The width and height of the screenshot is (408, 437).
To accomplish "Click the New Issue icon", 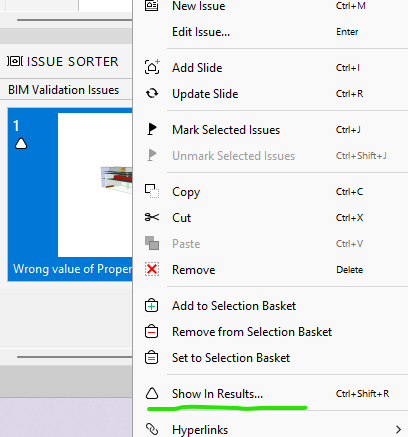I will [x=152, y=6].
